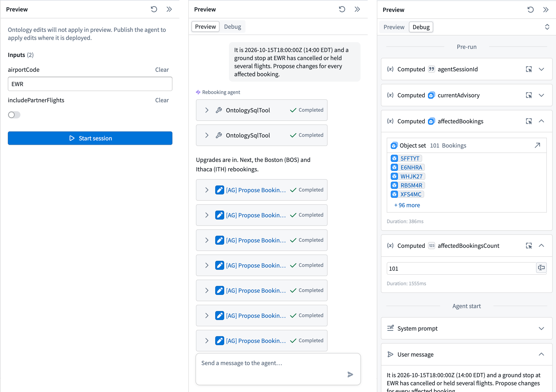Click Object set cube icon
This screenshot has height=392, width=556.
394,145
